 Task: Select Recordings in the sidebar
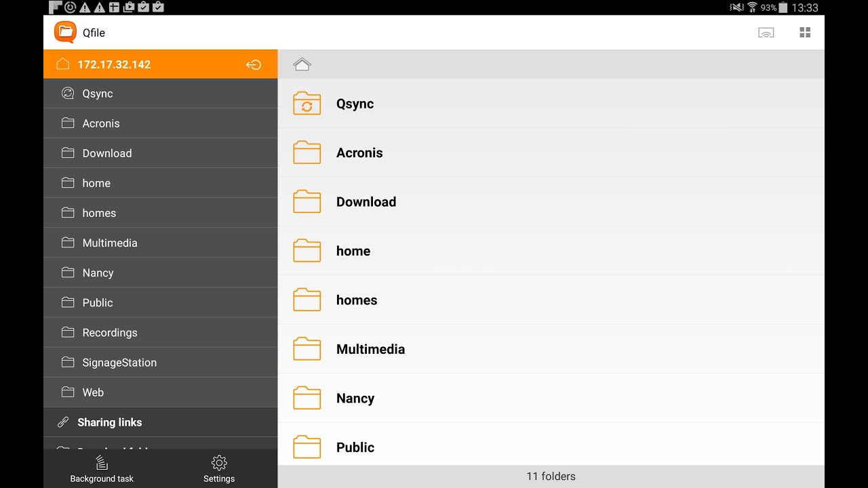[161, 332]
